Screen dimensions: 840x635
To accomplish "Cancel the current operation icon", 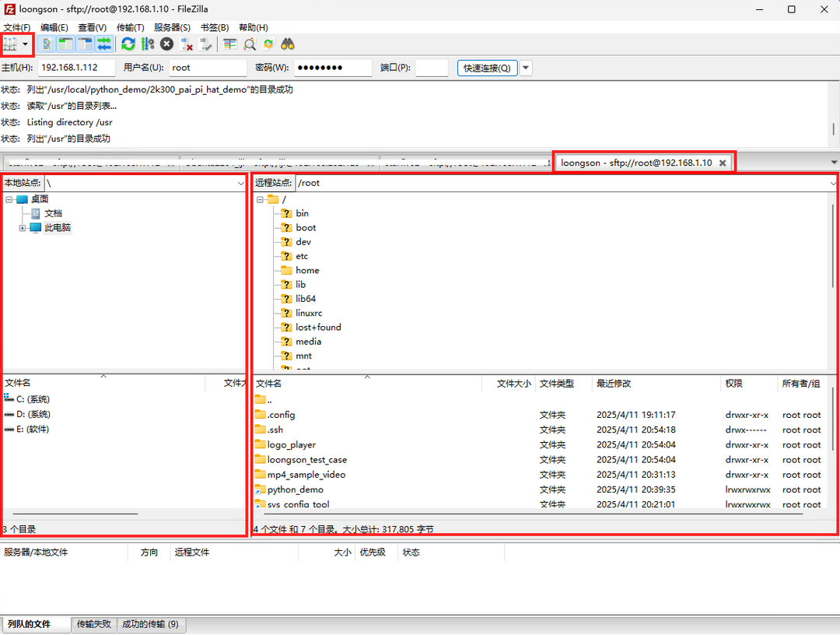I will pyautogui.click(x=166, y=44).
